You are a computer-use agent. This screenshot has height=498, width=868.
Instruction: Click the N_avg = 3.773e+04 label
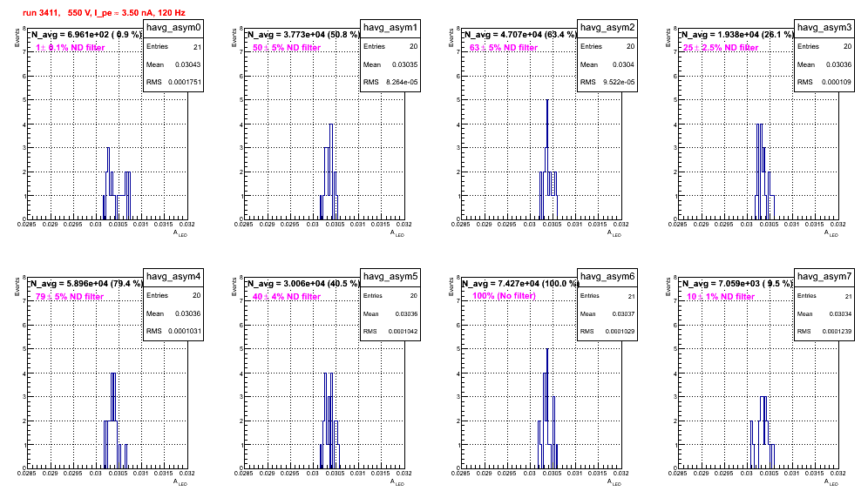(303, 34)
